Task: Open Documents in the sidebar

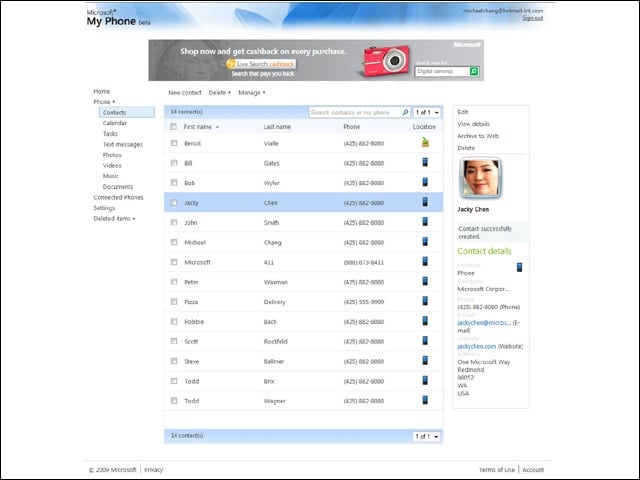Action: coord(118,187)
